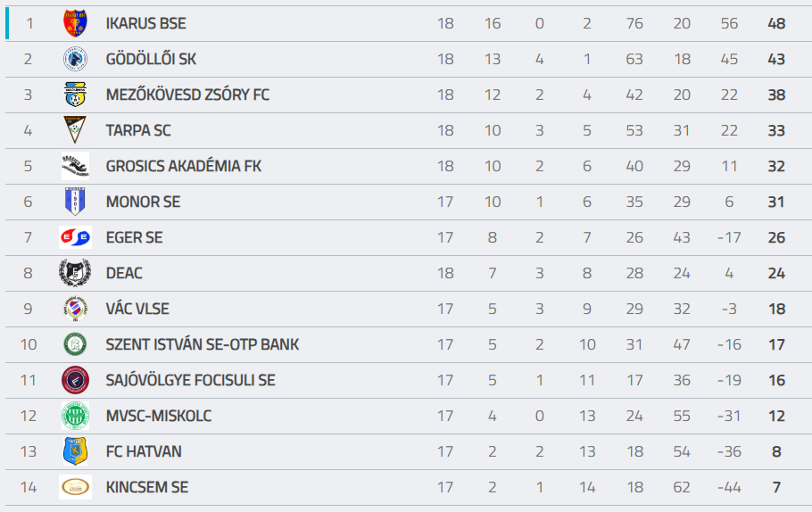Open the GÖDÖLLŐI SK team page
This screenshot has width=812, height=512.
[151, 59]
